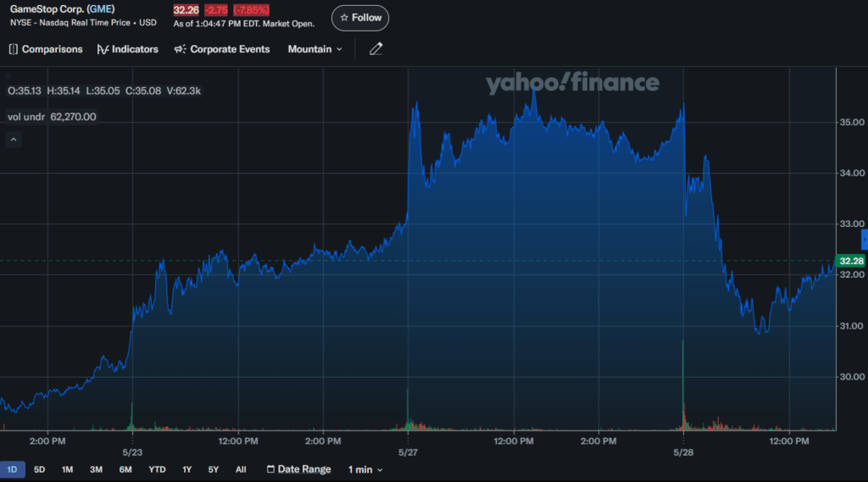This screenshot has width=868, height=482.
Task: Open Corporate Events options
Action: (222, 49)
